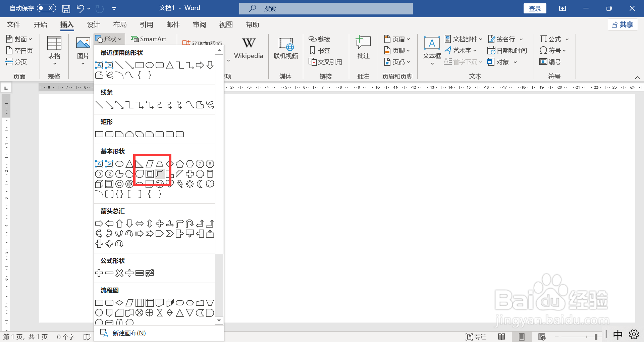Pick the freeform scribble line shape

(210, 105)
